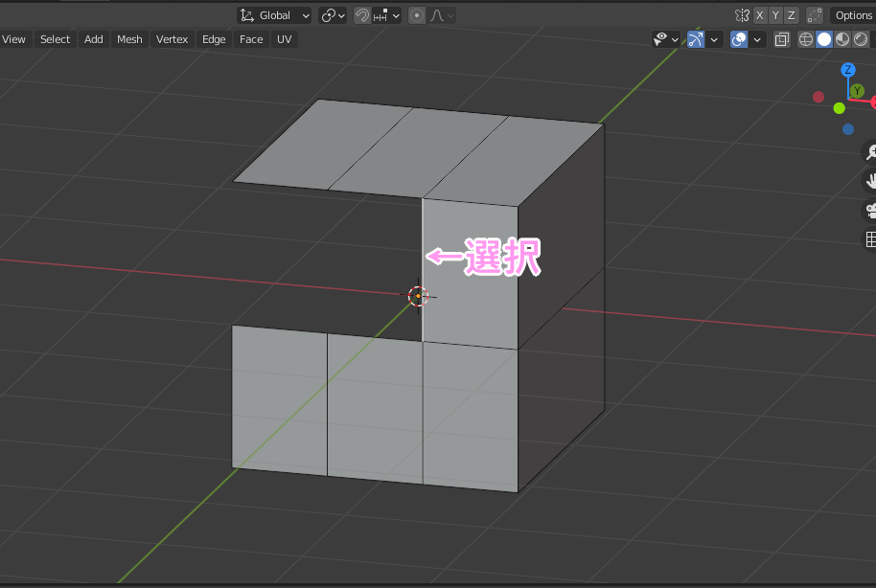Switch to rendered viewport shading
876x588 pixels.
tap(861, 39)
